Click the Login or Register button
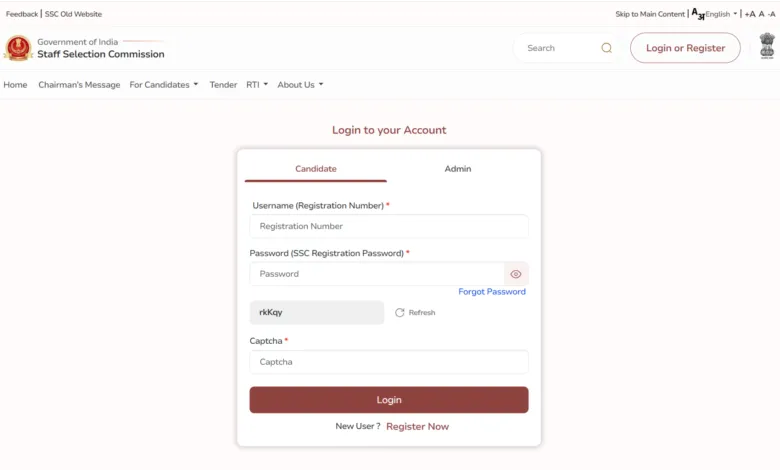 [x=685, y=48]
